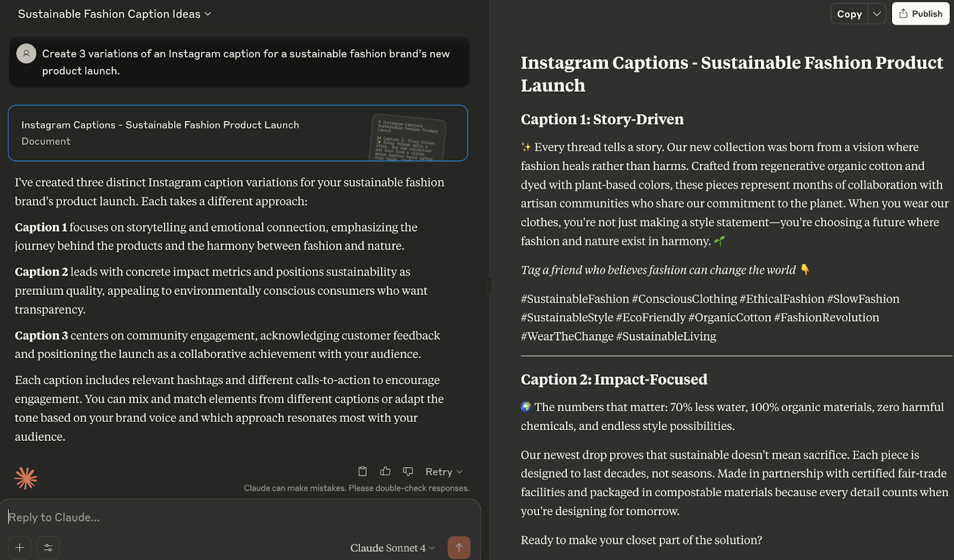The height and width of the screenshot is (560, 954).
Task: Publish the artifact document
Action: point(921,14)
